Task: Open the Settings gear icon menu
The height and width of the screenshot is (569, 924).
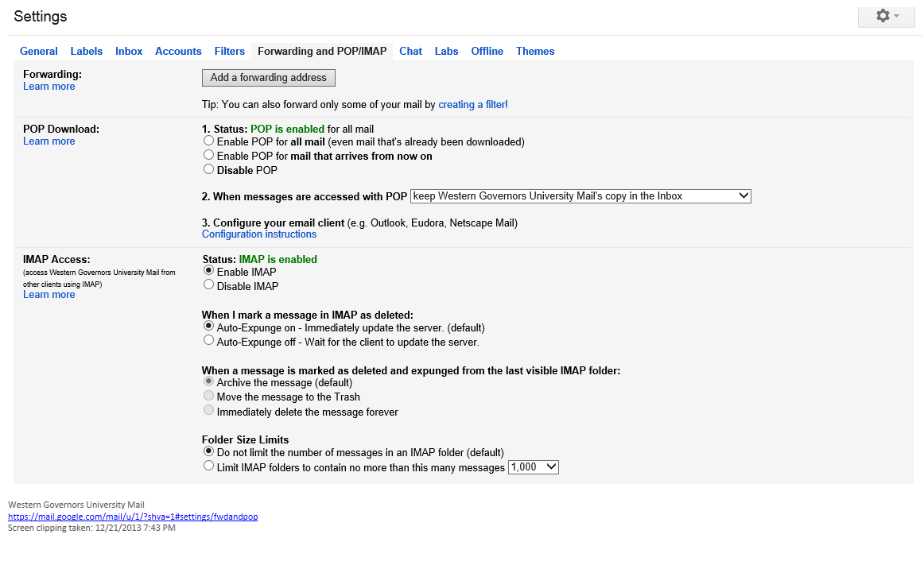Action: point(882,16)
